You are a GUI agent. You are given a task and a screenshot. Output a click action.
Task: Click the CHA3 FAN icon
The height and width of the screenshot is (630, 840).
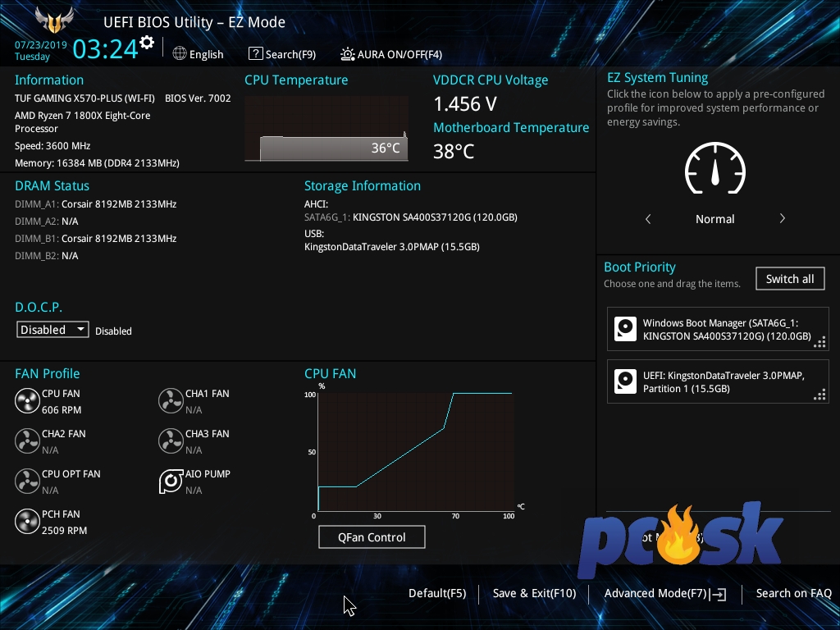(x=171, y=441)
